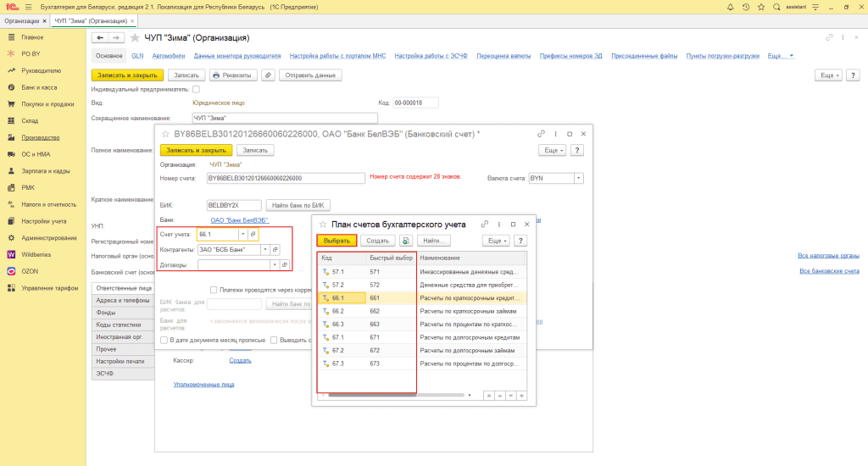Click the green refresh icon in План счетов
This screenshot has height=466, width=868.
(x=407, y=241)
